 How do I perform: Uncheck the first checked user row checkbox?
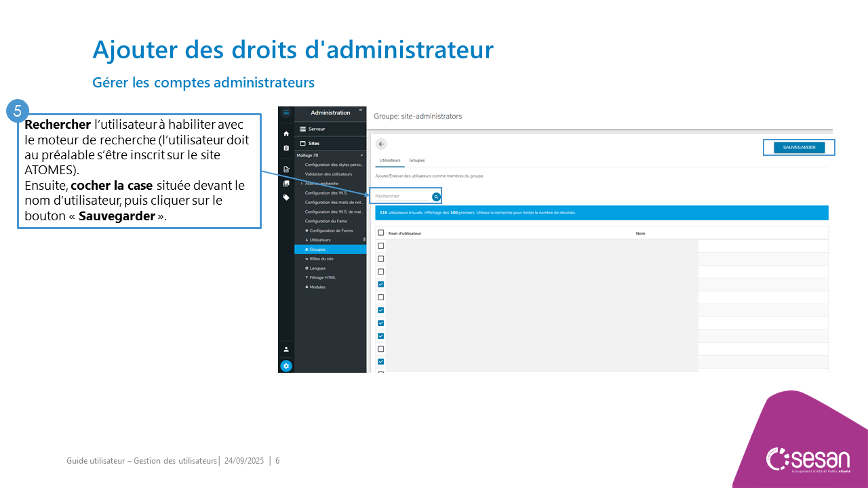pos(380,285)
